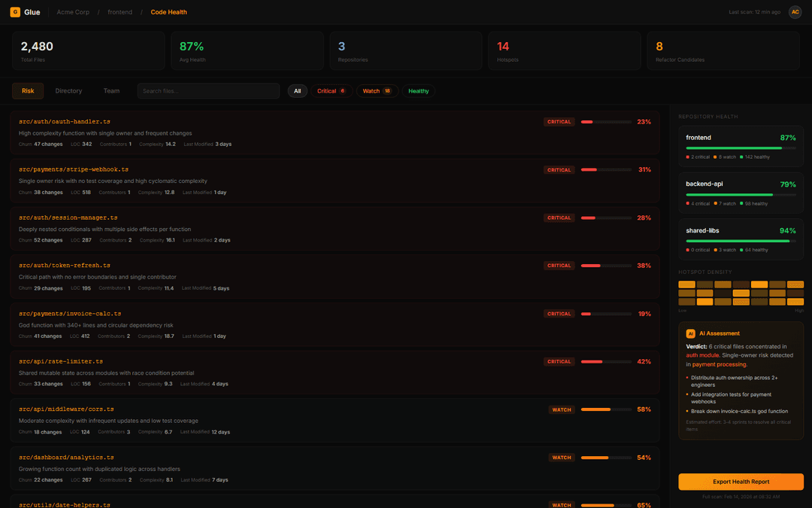Toggle the Watch filter chip

(x=376, y=91)
